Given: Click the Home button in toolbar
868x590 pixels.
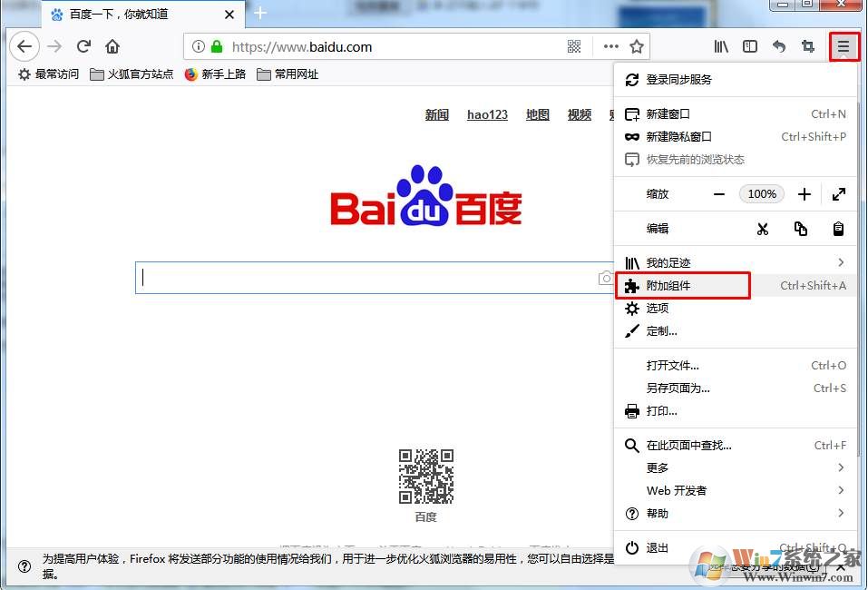Looking at the screenshot, I should pos(112,46).
